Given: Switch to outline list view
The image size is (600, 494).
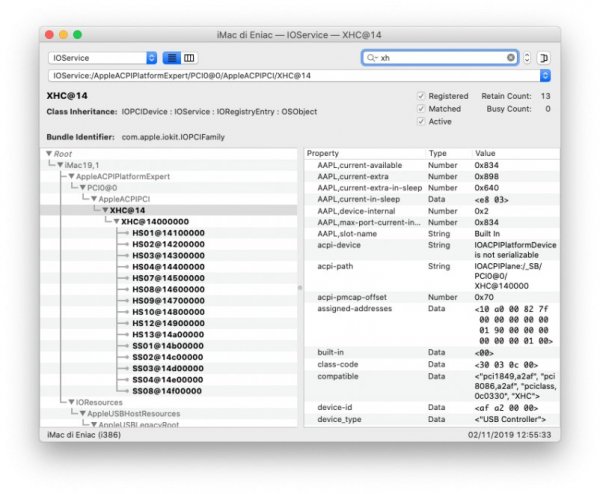Looking at the screenshot, I should tap(171, 58).
